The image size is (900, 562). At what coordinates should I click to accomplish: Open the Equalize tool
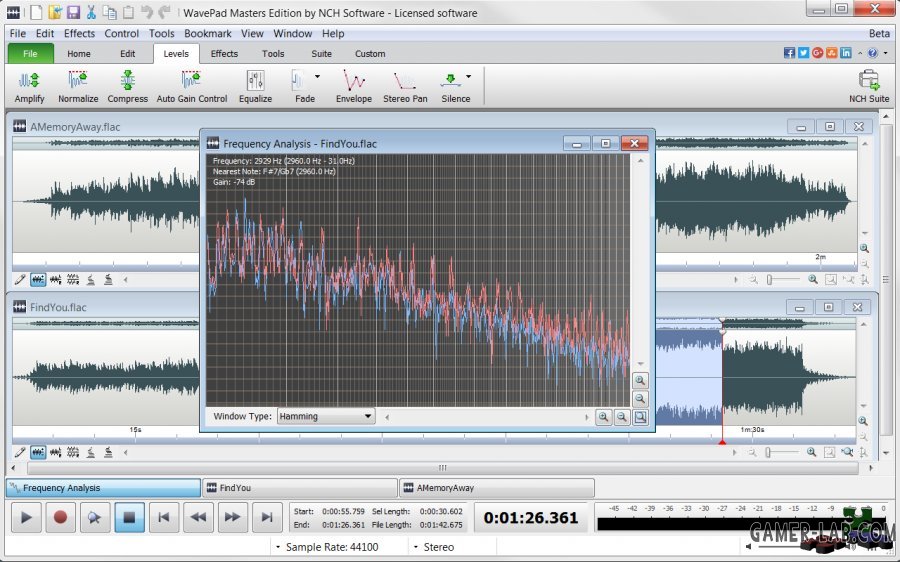click(255, 87)
